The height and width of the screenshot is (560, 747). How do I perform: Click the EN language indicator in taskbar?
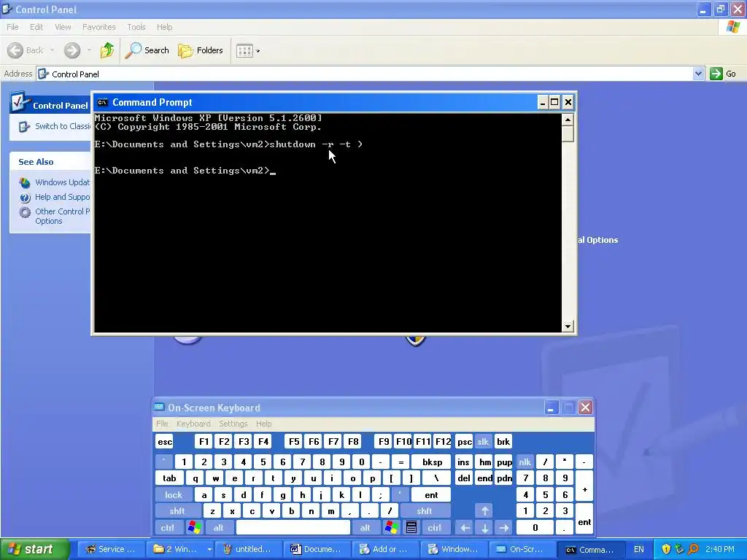click(x=639, y=549)
